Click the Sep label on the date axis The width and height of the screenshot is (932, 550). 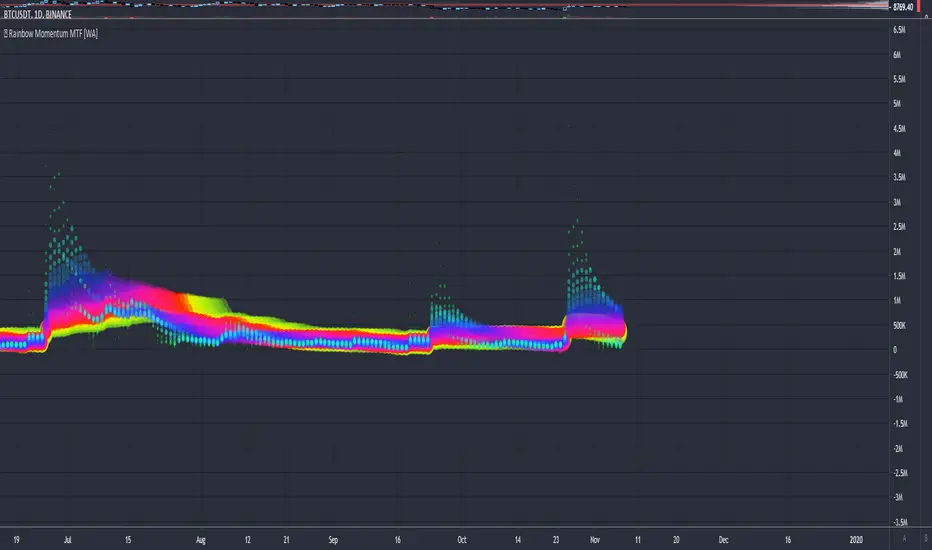click(x=333, y=540)
